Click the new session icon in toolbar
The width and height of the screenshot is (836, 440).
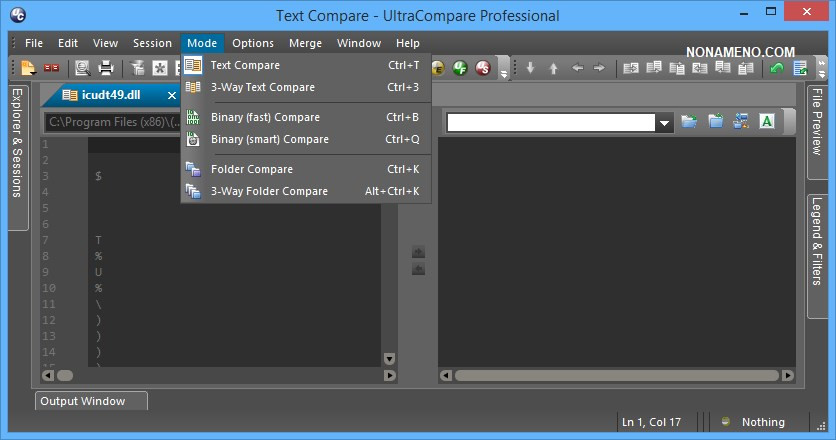click(x=28, y=68)
